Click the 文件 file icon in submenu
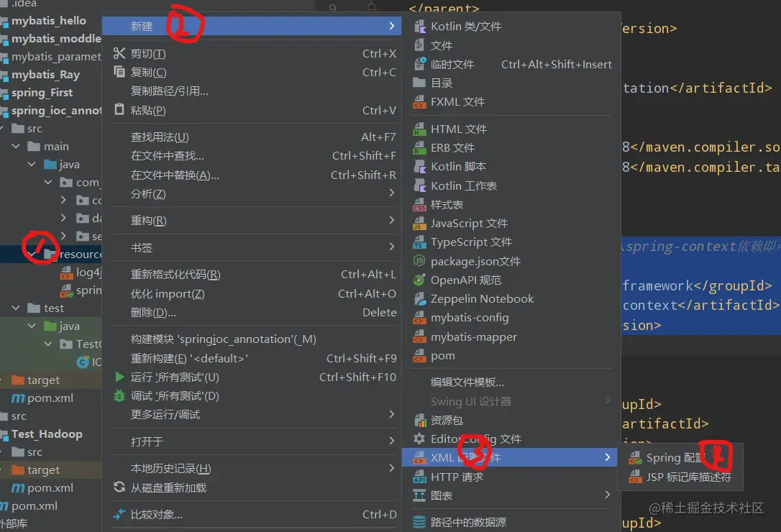 419,45
